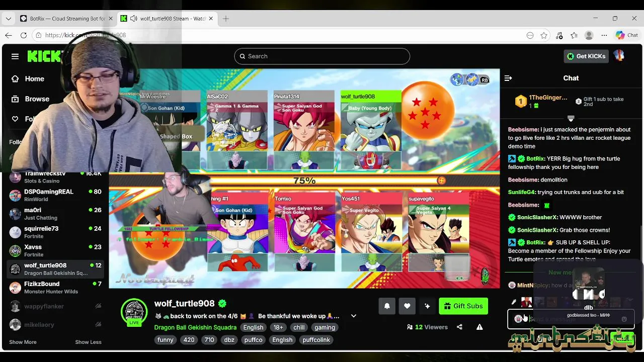The image size is (644, 362).
Task: Open the user profile avatar menu
Action: tap(619, 56)
